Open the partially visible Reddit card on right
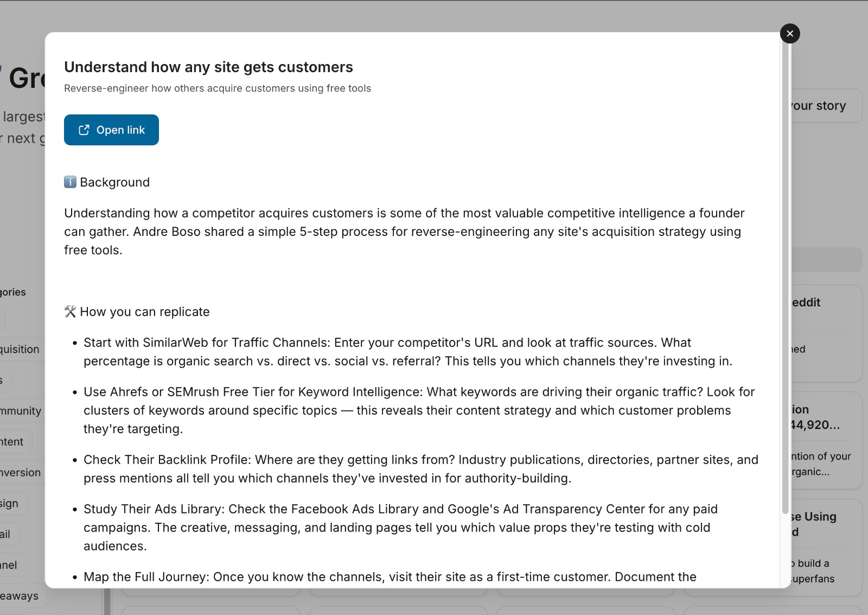868x615 pixels. pos(826,334)
